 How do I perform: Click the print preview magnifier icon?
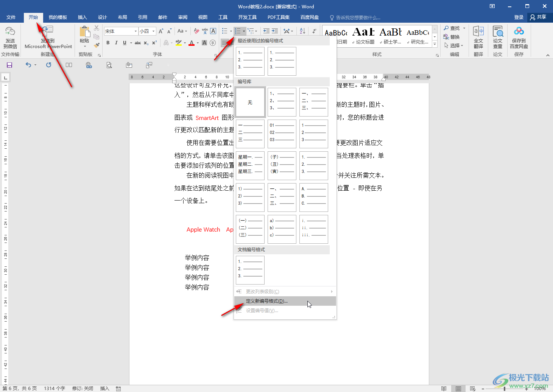[x=109, y=65]
